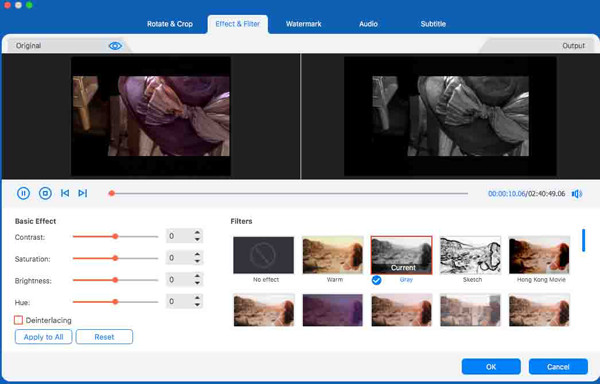
Task: Stop the video preview playback
Action: click(x=45, y=194)
